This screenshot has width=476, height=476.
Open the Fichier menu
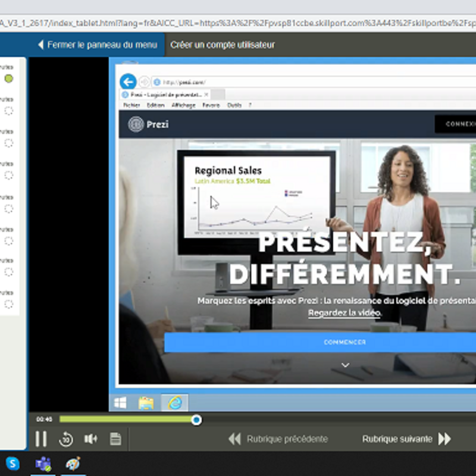(131, 105)
